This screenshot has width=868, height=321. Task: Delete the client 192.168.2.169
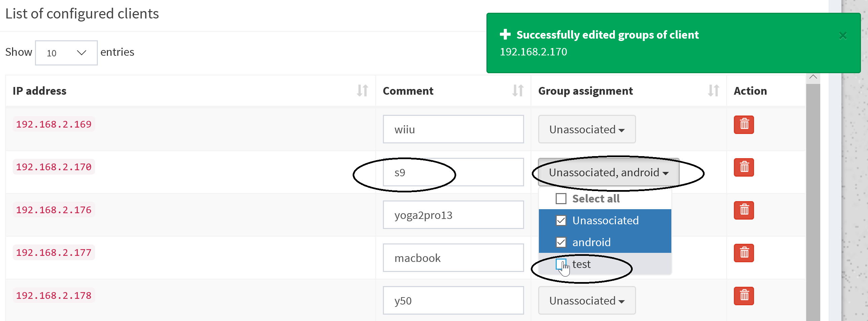pyautogui.click(x=743, y=125)
